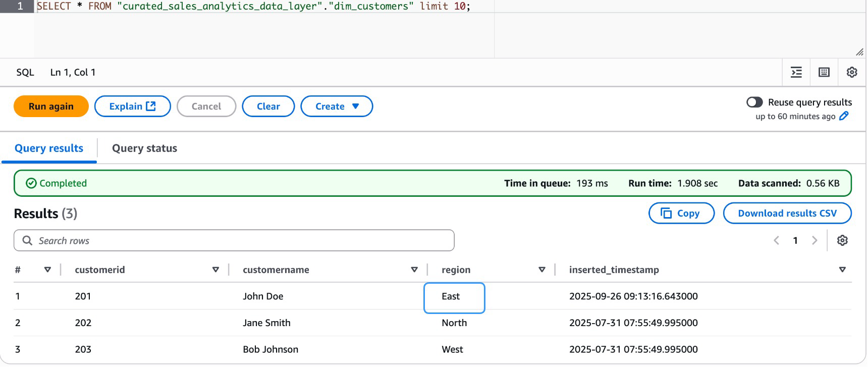The image size is (868, 367).
Task: Sort by inserted_timestamp column arrow
Action: [x=842, y=270]
